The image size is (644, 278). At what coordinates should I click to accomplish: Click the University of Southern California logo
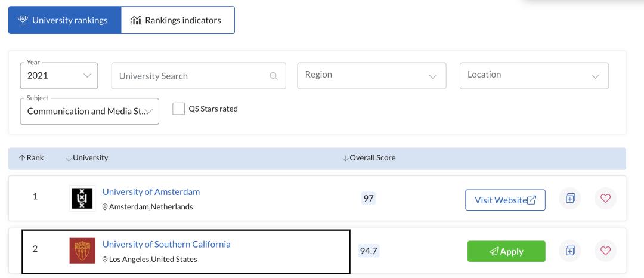coord(82,251)
